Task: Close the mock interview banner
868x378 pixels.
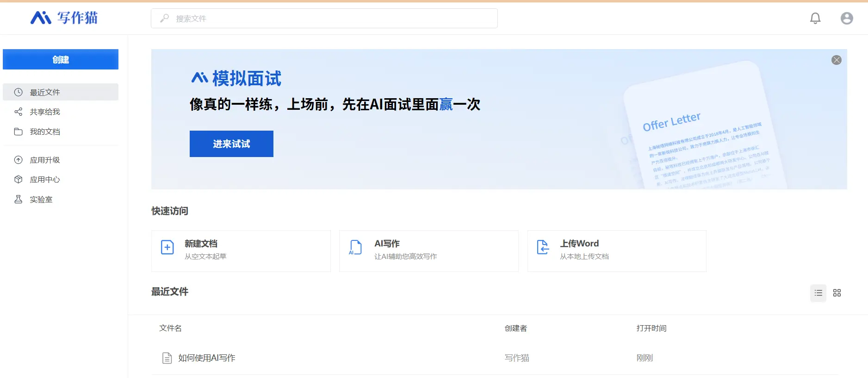Action: tap(836, 60)
